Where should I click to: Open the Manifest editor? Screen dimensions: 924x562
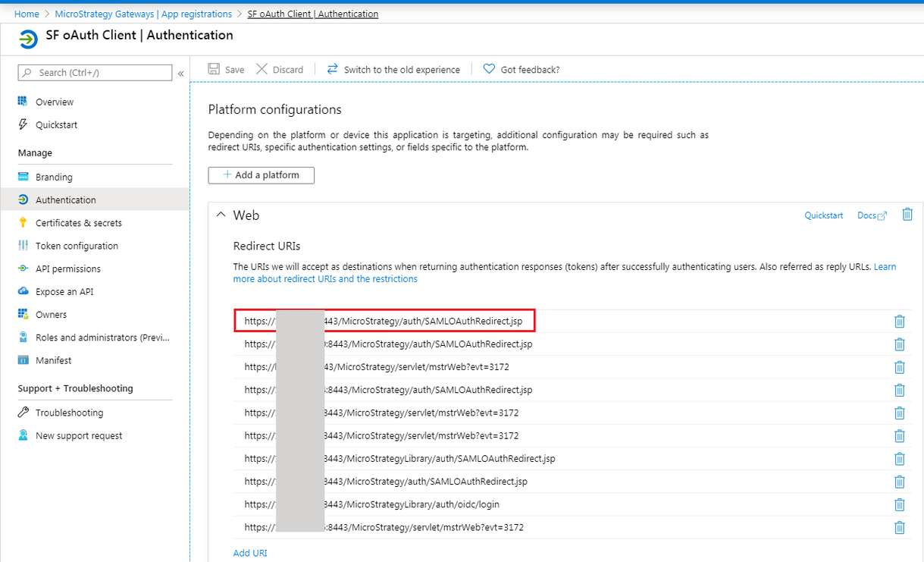(x=53, y=360)
